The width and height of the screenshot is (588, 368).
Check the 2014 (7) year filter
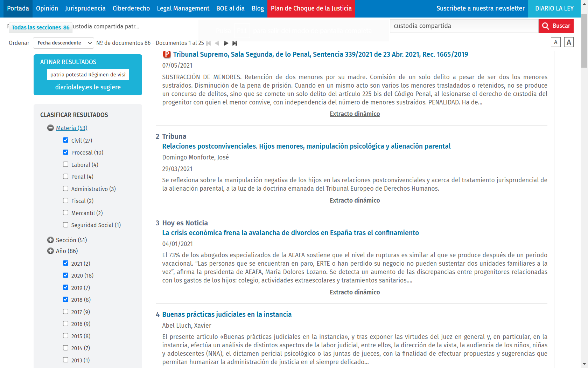65,348
